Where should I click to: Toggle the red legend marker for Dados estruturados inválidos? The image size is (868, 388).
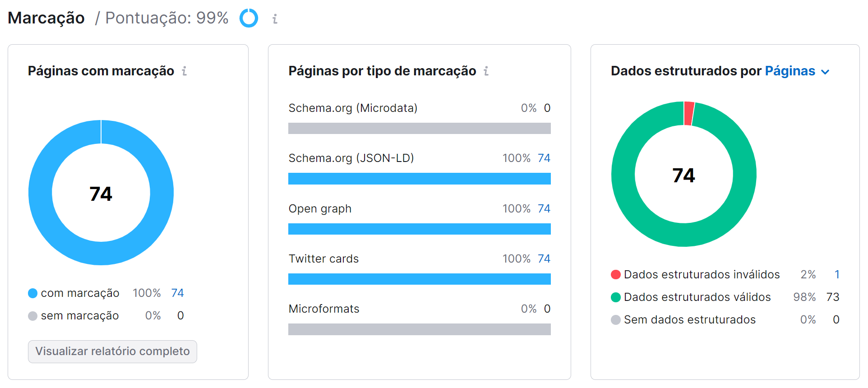615,274
